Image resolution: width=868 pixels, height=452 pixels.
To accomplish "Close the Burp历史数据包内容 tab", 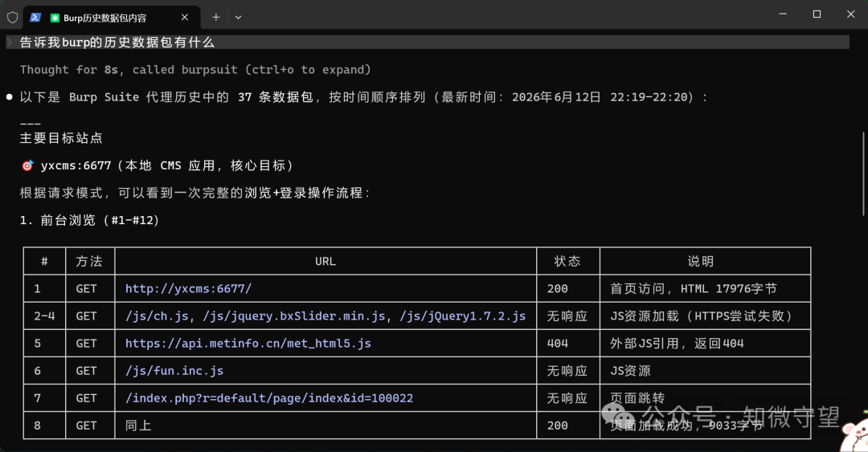I will click(x=184, y=17).
